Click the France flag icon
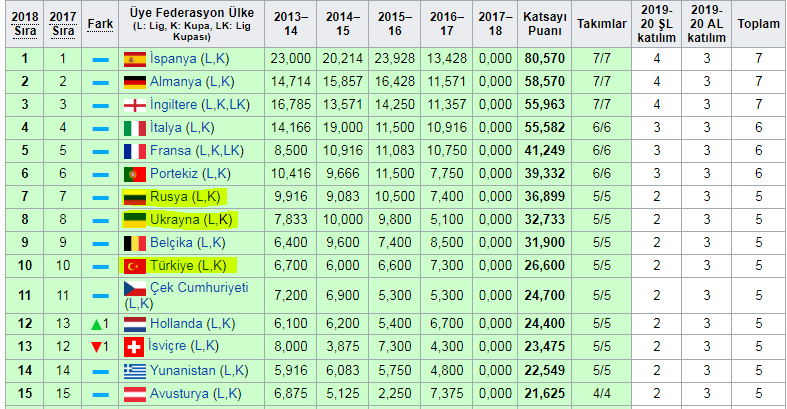The image size is (787, 409). (x=135, y=151)
